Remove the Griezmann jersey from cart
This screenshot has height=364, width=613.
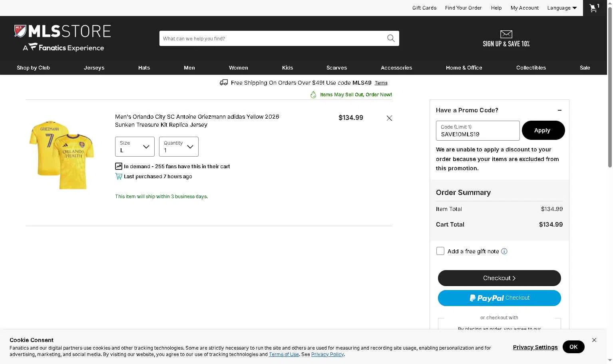389,118
